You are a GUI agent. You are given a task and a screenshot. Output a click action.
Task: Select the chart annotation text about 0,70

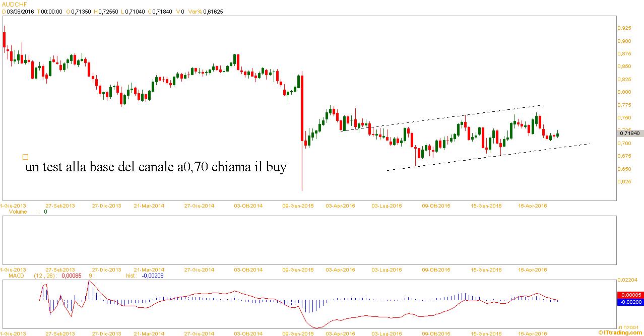click(156, 168)
